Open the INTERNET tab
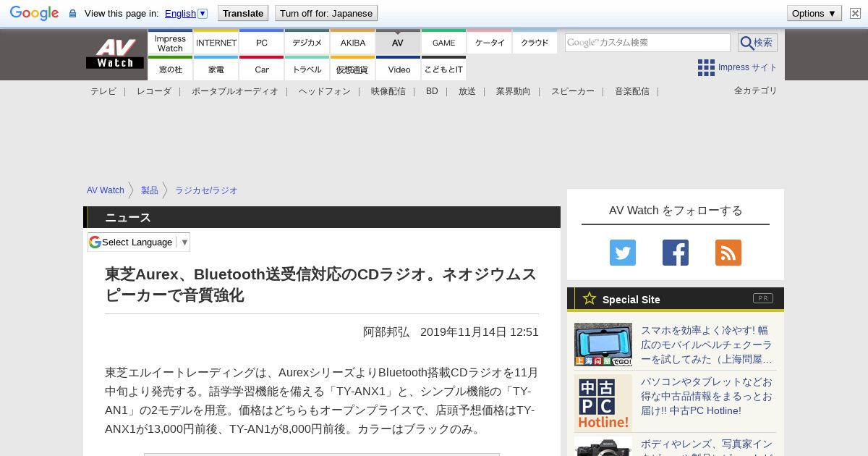Image resolution: width=868 pixels, height=456 pixels. 216,43
